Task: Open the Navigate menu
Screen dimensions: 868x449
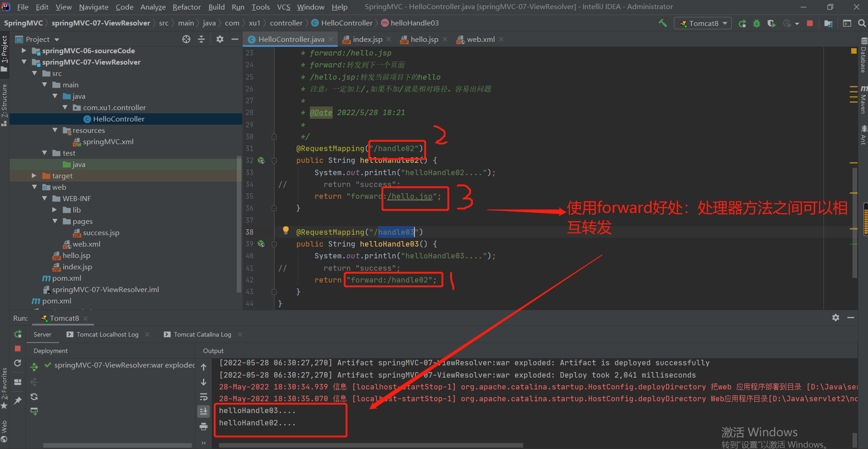Action: pos(94,7)
